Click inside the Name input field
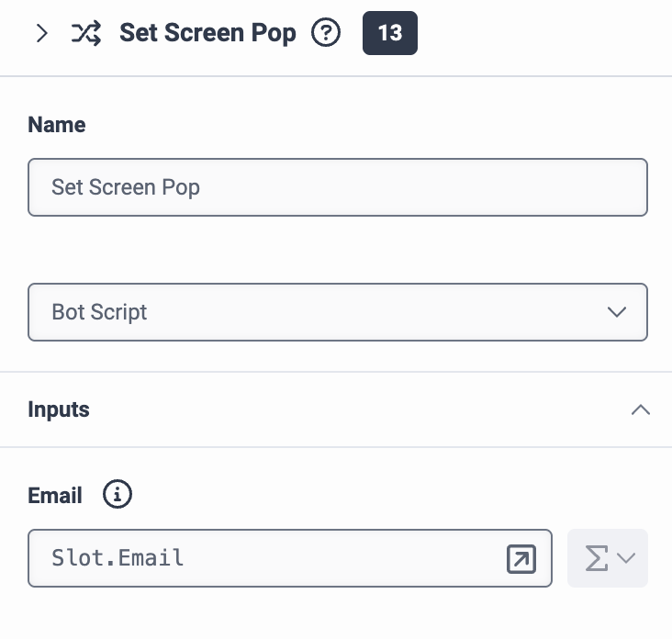The image size is (672, 639). (338, 187)
